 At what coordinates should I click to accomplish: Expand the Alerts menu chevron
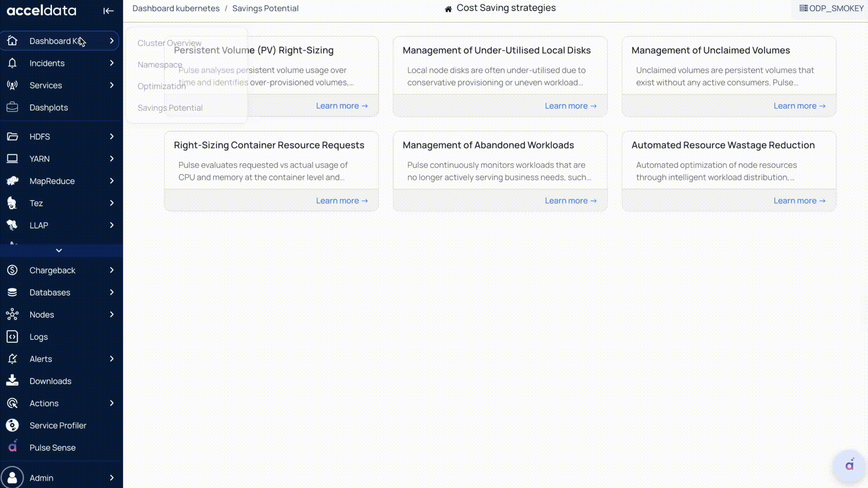click(112, 359)
